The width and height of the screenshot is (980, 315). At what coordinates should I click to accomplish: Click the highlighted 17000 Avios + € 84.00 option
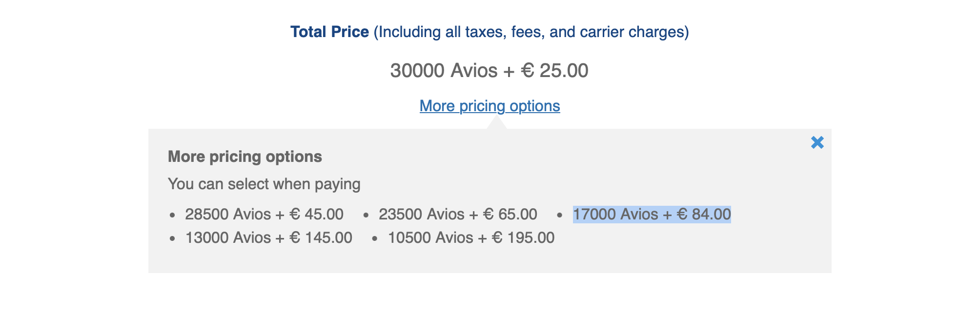point(652,214)
